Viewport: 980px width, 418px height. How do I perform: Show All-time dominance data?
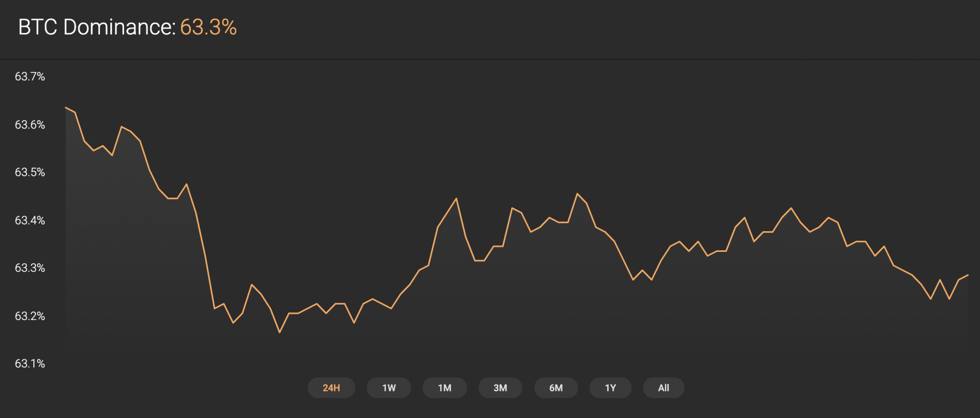663,388
